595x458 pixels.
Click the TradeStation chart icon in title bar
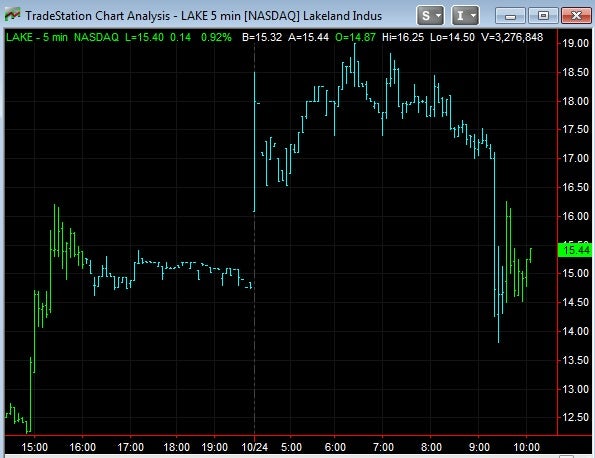coord(12,14)
